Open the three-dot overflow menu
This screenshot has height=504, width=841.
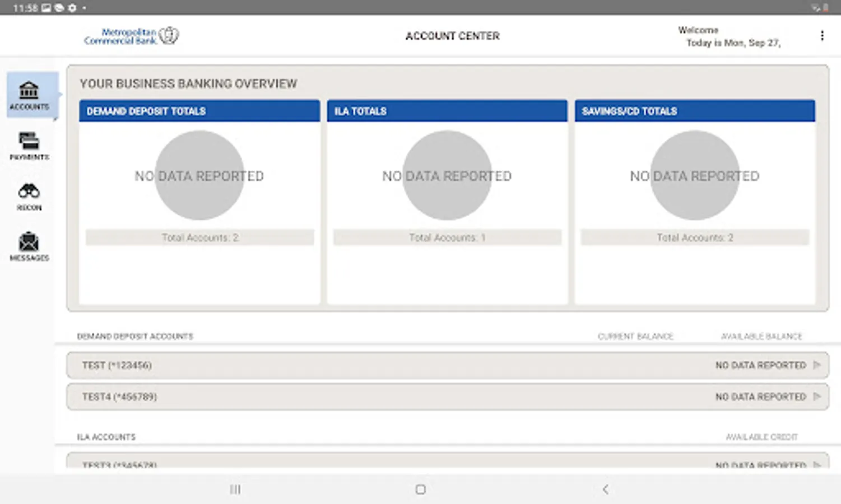tap(822, 36)
